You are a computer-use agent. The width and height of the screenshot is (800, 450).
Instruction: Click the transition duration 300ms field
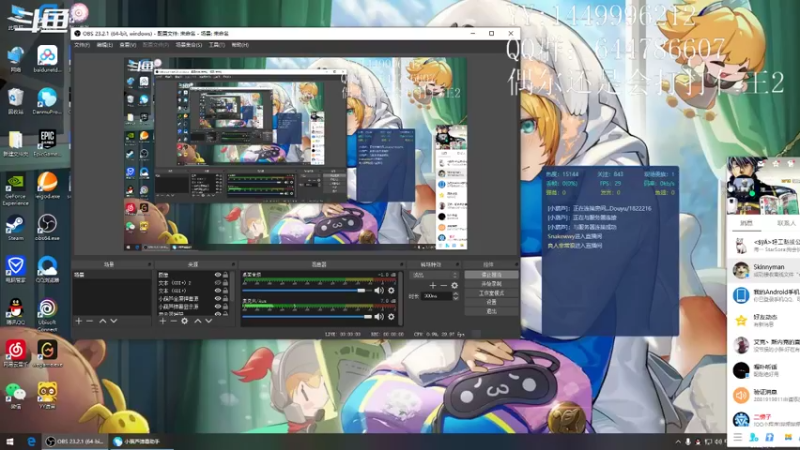(436, 296)
